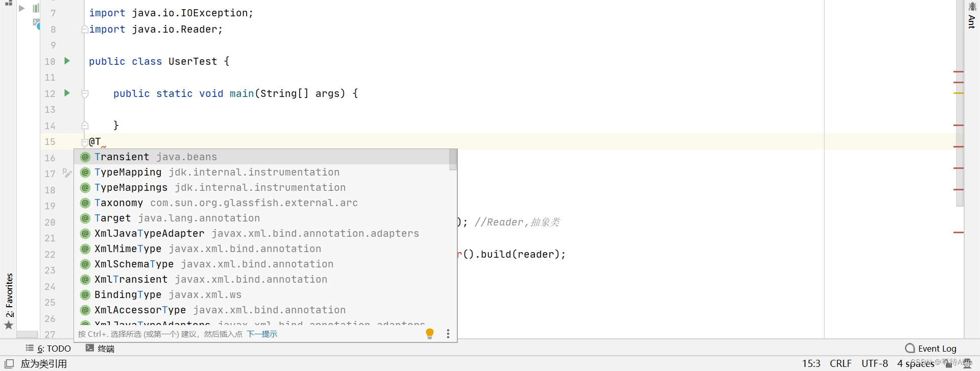Click the fold end marker on line 14
Viewport: 980px width, 371px height.
[85, 126]
